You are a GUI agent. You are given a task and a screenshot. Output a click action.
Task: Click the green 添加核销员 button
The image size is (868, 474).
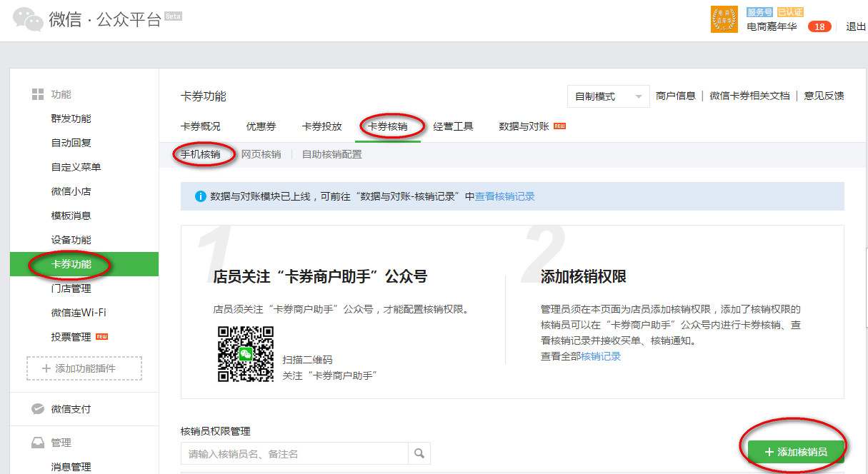pos(796,452)
